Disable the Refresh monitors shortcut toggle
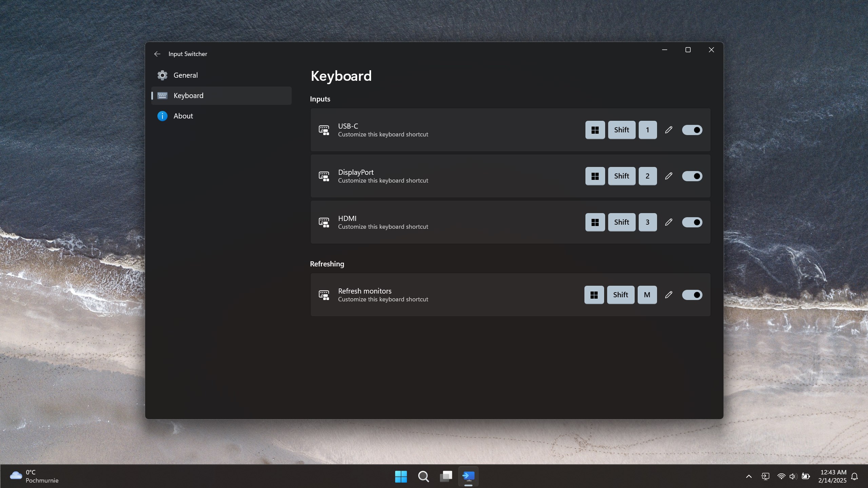Screen dimensions: 868x488 pyautogui.click(x=692, y=295)
